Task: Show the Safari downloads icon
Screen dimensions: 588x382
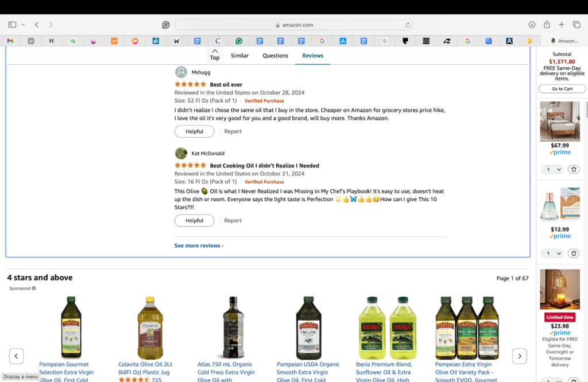Action: [x=532, y=25]
